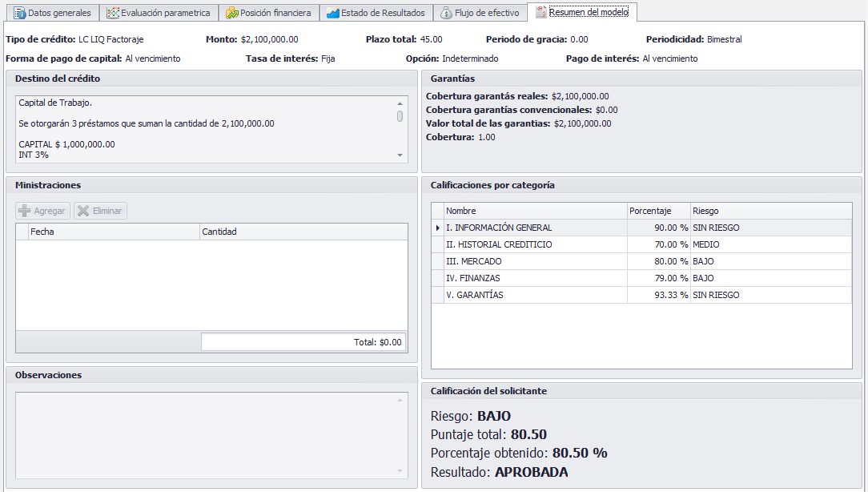Select the III. MERCADO row
This screenshot has width=868, height=492.
pyautogui.click(x=641, y=261)
